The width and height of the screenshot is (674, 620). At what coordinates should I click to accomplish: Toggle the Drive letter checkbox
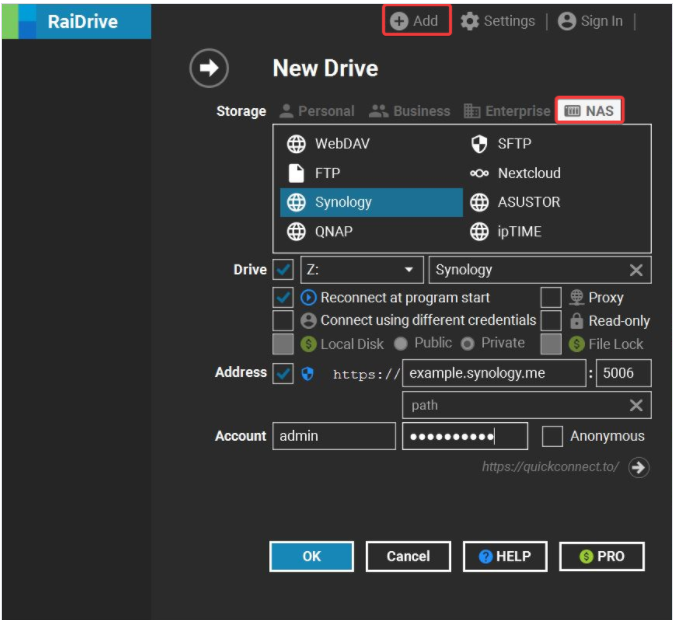[x=283, y=270]
